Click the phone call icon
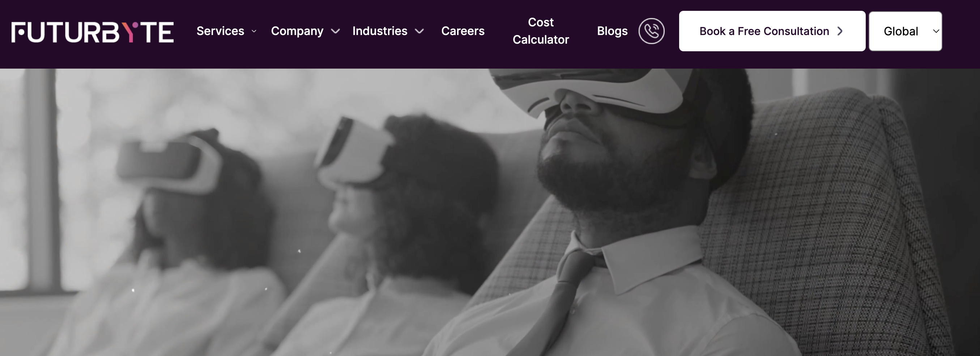 (x=651, y=31)
